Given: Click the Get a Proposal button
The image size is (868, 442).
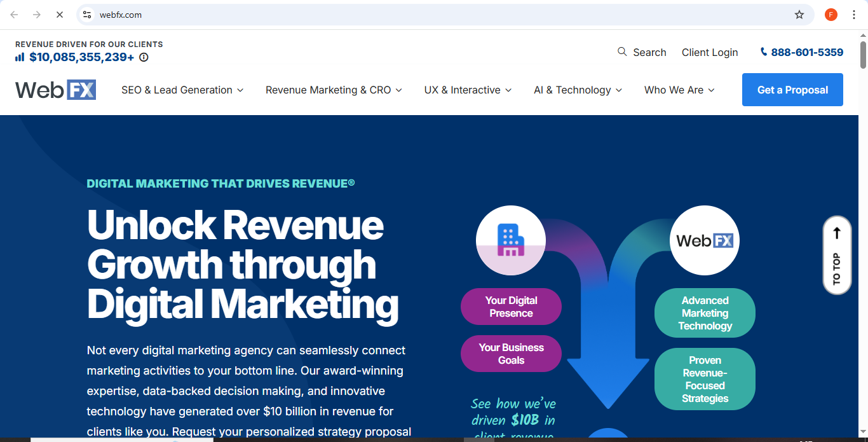Looking at the screenshot, I should pos(792,90).
